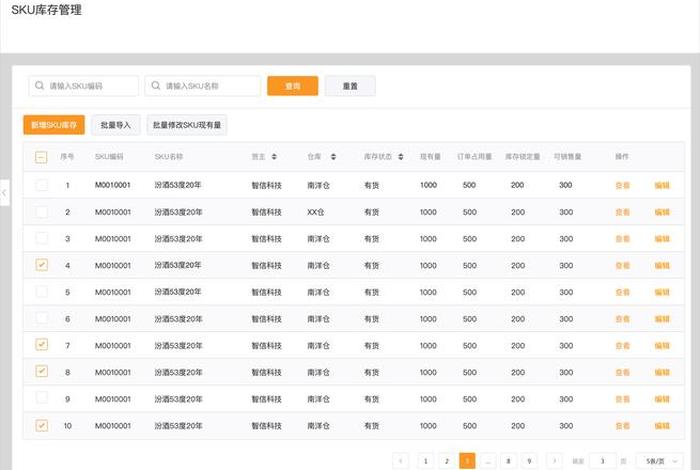The image size is (700, 470).
Task: Go to page 8 in pagination
Action: [x=508, y=461]
